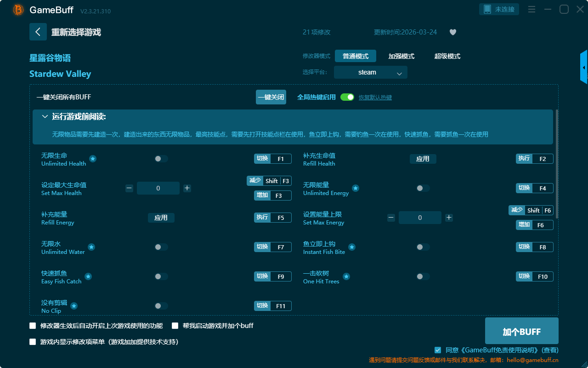The height and width of the screenshot is (368, 588).
Task: Expand the blue side panel arrow
Action: 584,68
